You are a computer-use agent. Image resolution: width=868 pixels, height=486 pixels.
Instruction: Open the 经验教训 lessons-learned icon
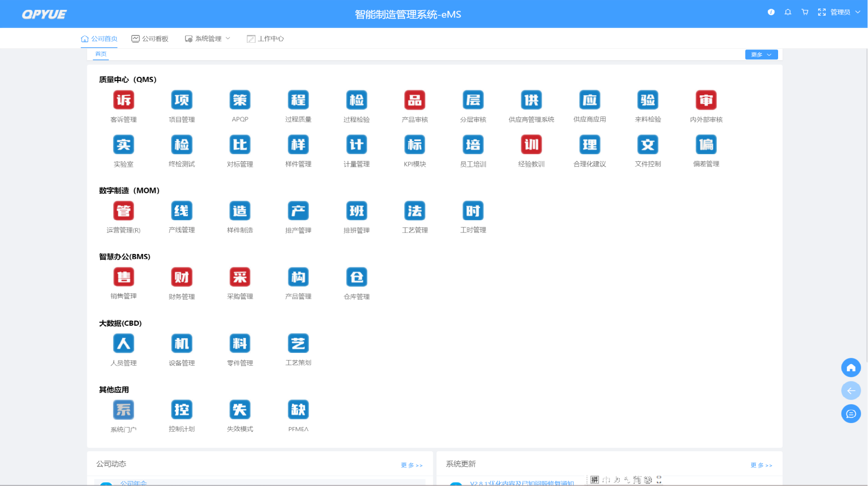tap(531, 145)
